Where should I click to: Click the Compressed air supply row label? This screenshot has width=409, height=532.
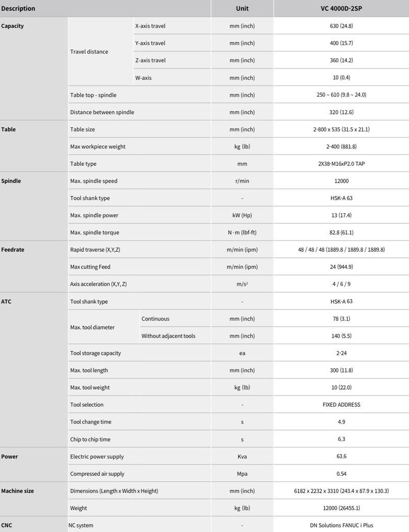point(97,474)
